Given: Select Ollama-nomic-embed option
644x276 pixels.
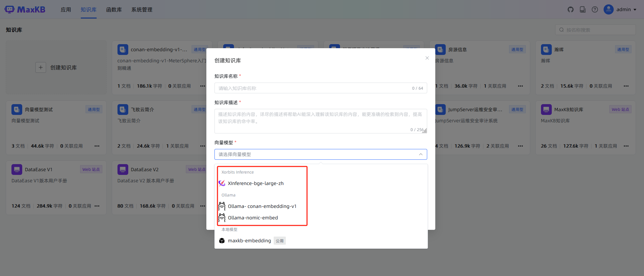Looking at the screenshot, I should pyautogui.click(x=321, y=218).
